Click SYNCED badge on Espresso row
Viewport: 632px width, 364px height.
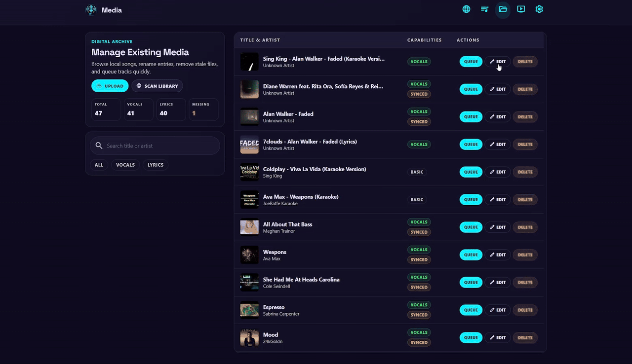click(419, 315)
